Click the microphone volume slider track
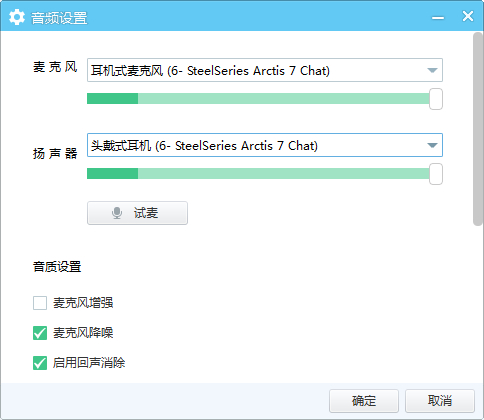This screenshot has width=484, height=420. (x=258, y=99)
